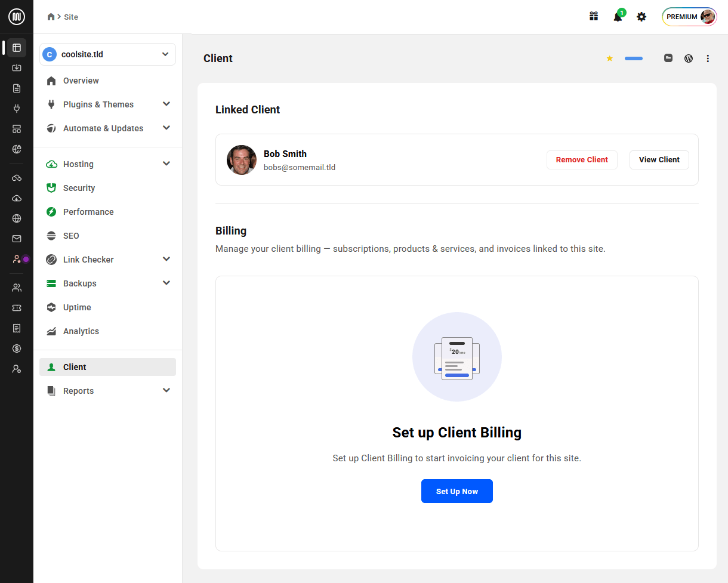Click the Bob Smith client name
This screenshot has width=728, height=583.
click(x=285, y=154)
